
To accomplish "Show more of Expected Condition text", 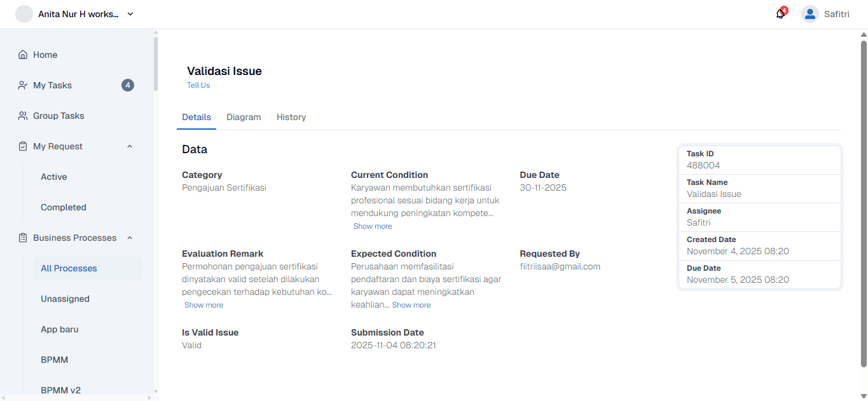I will [x=411, y=305].
